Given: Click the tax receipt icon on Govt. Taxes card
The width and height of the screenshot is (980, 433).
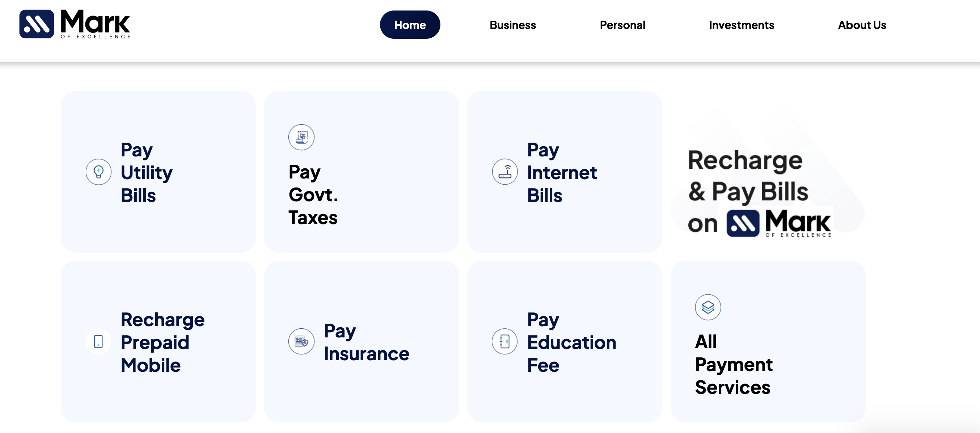Looking at the screenshot, I should (x=301, y=137).
